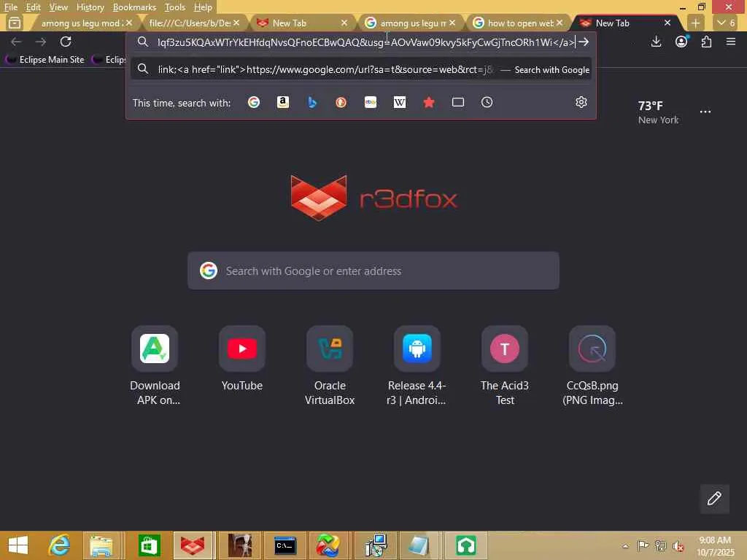Open Windows Store from taskbar

point(148,545)
